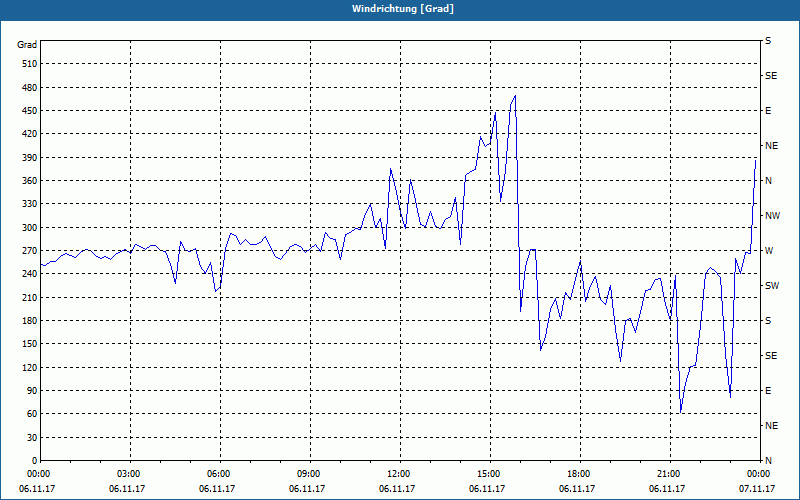The height and width of the screenshot is (500, 800).
Task: Click the NW compass label
Action: [773, 216]
